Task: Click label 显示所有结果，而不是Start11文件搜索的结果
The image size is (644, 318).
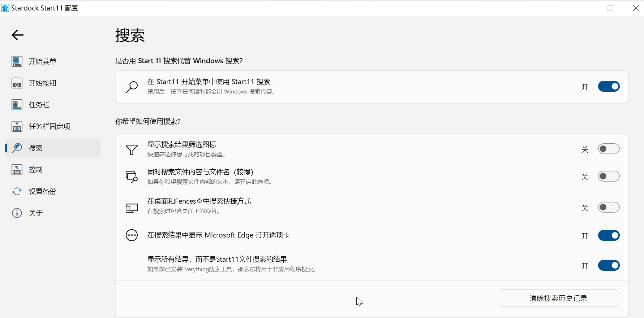Action: [x=217, y=259]
